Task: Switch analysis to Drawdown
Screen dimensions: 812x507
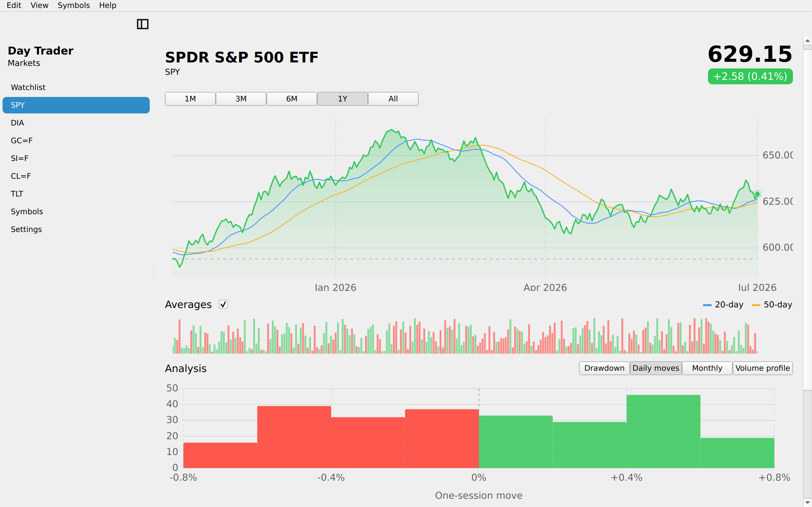Action: click(604, 368)
